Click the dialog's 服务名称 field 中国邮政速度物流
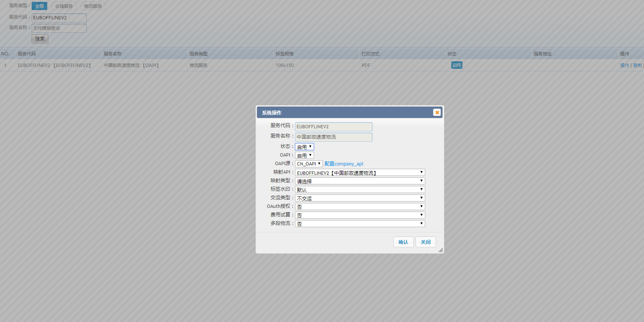 click(x=334, y=137)
